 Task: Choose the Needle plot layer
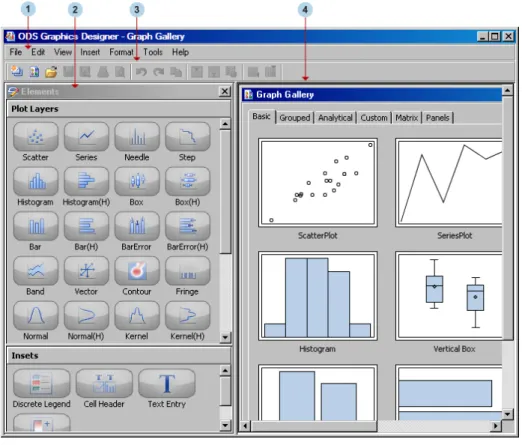coord(137,136)
